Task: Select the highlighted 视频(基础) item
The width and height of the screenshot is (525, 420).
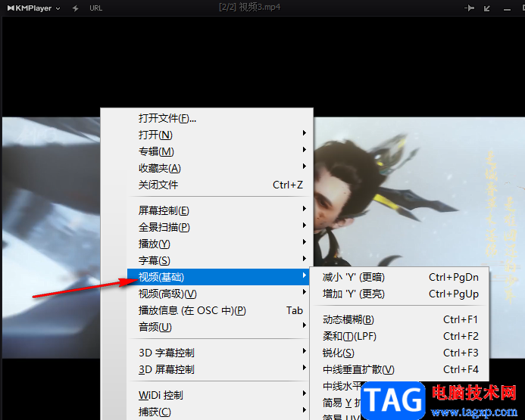Action: click(x=218, y=277)
